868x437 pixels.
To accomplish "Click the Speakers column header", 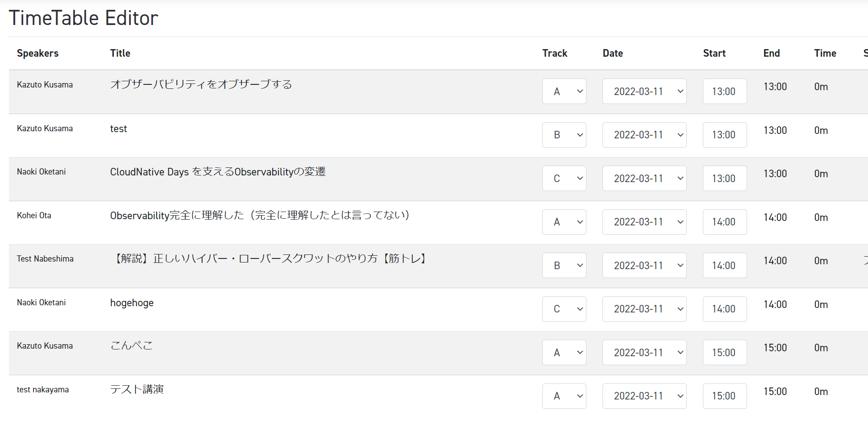I will click(x=37, y=53).
